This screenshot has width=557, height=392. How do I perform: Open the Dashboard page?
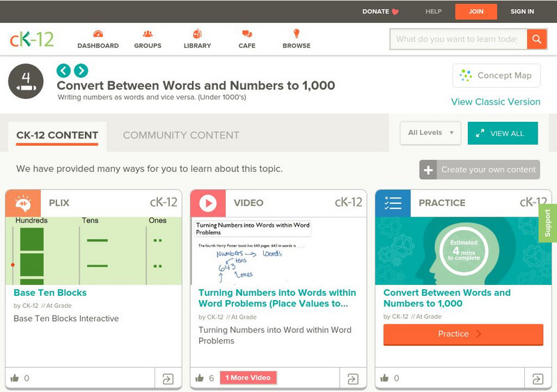(98, 39)
